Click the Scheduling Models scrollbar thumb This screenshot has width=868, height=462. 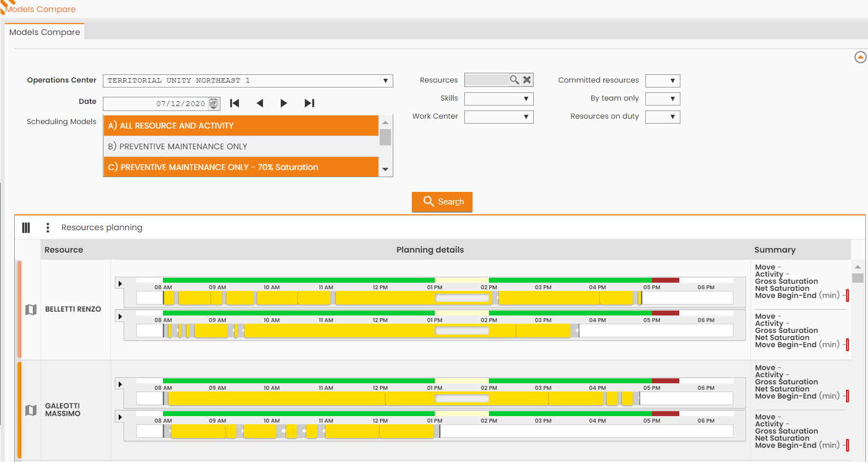(385, 137)
